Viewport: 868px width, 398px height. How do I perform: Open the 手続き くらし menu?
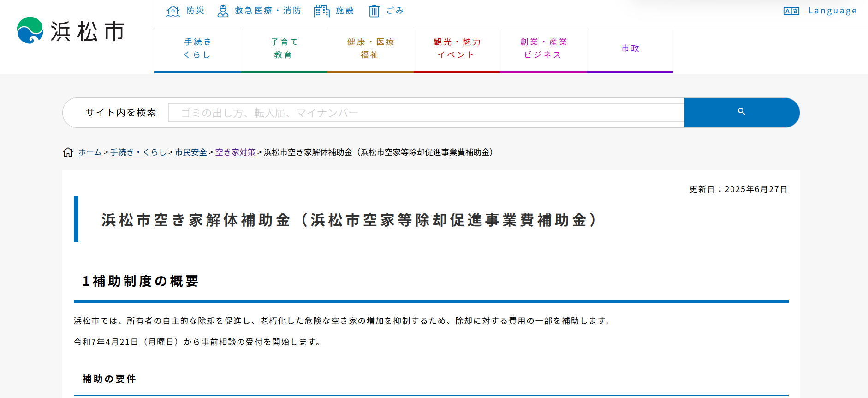[x=197, y=48]
